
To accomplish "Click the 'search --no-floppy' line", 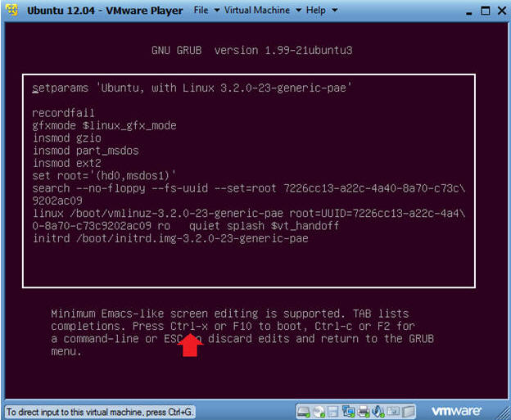I will click(x=249, y=194).
